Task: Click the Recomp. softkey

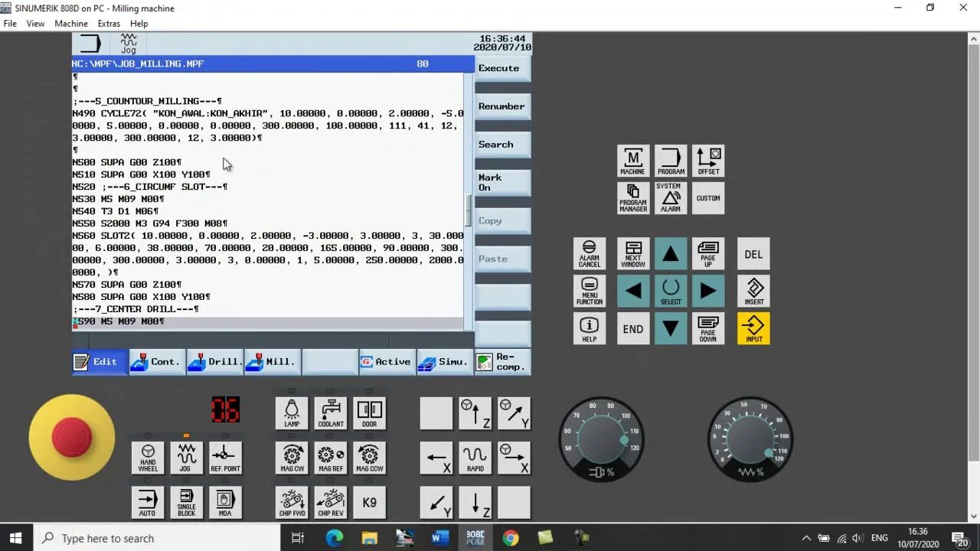Action: (x=502, y=362)
